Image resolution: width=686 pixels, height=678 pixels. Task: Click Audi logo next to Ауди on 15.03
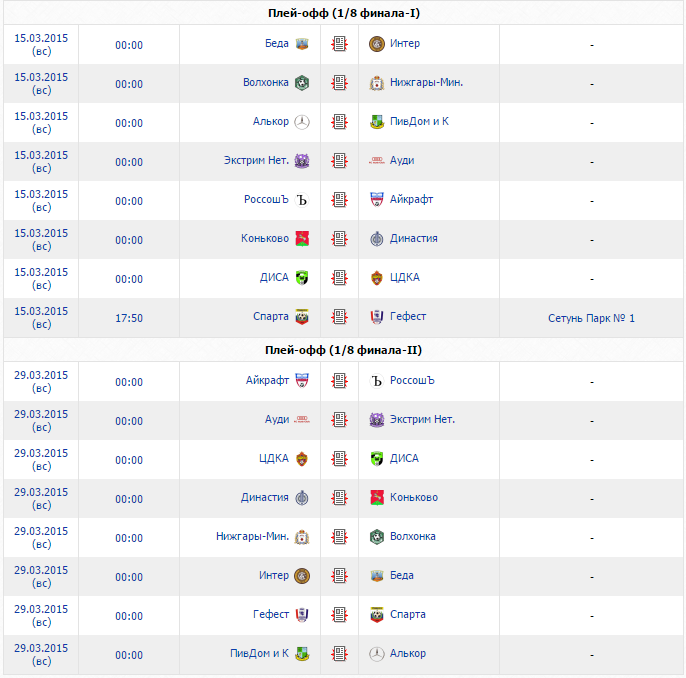pos(377,161)
